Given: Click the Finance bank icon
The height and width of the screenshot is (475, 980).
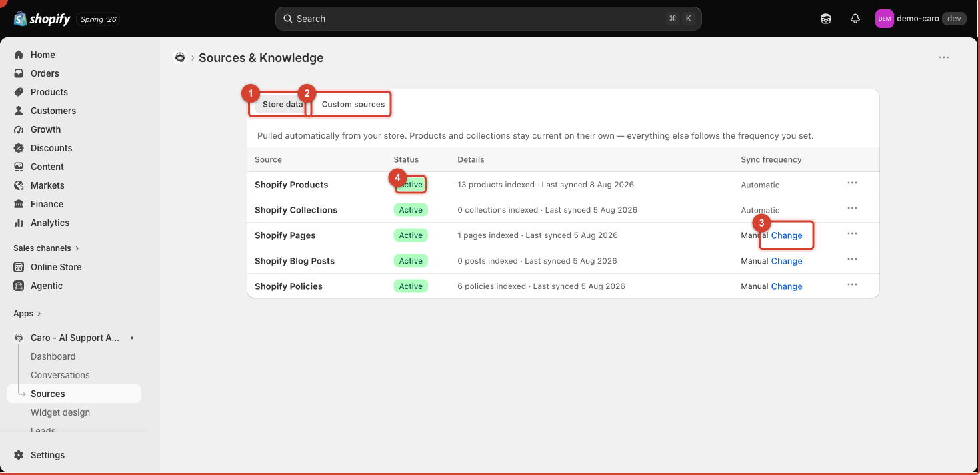Looking at the screenshot, I should click(x=19, y=204).
